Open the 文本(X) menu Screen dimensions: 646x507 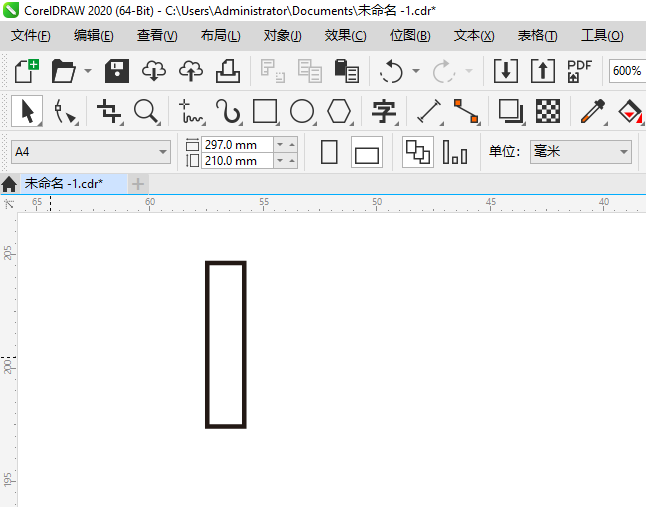474,36
